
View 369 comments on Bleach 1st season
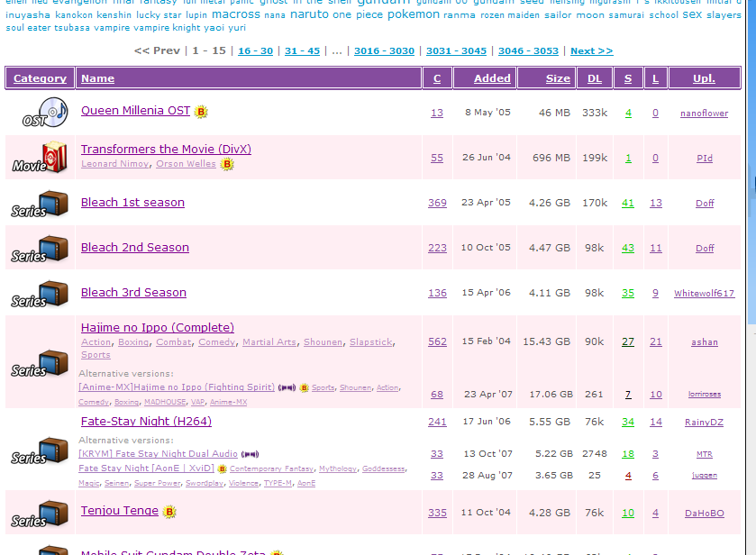437,203
